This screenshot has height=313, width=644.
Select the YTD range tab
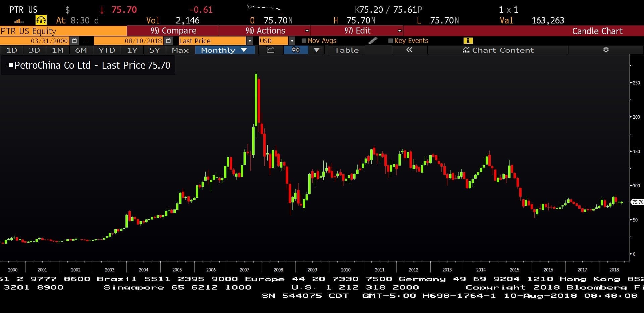click(x=107, y=50)
